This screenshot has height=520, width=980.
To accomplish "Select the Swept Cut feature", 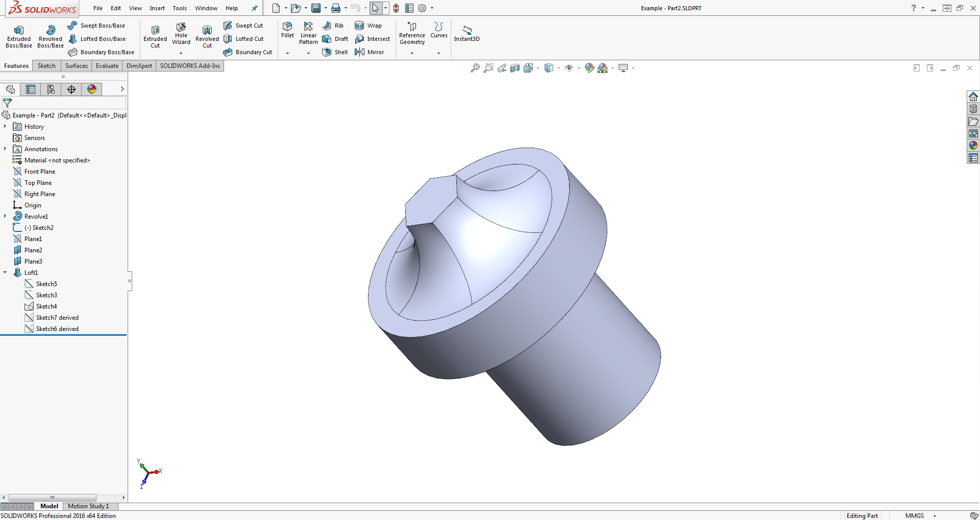I will click(243, 26).
